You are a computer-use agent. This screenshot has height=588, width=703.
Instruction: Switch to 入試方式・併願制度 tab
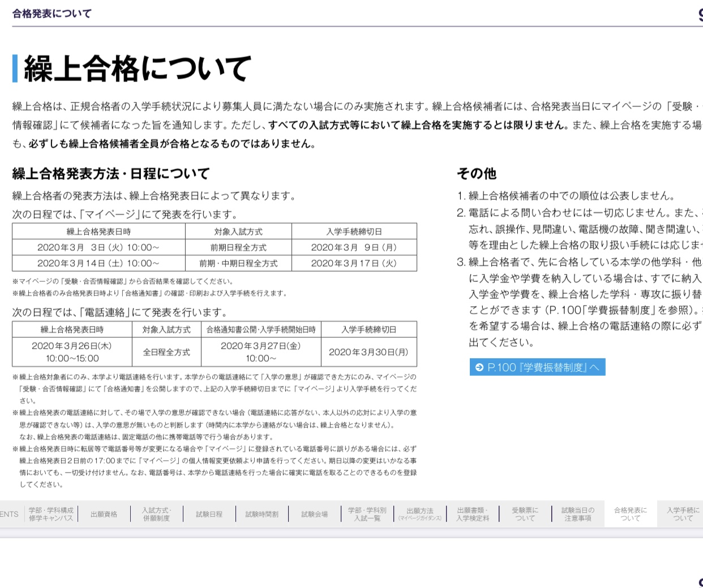(156, 514)
